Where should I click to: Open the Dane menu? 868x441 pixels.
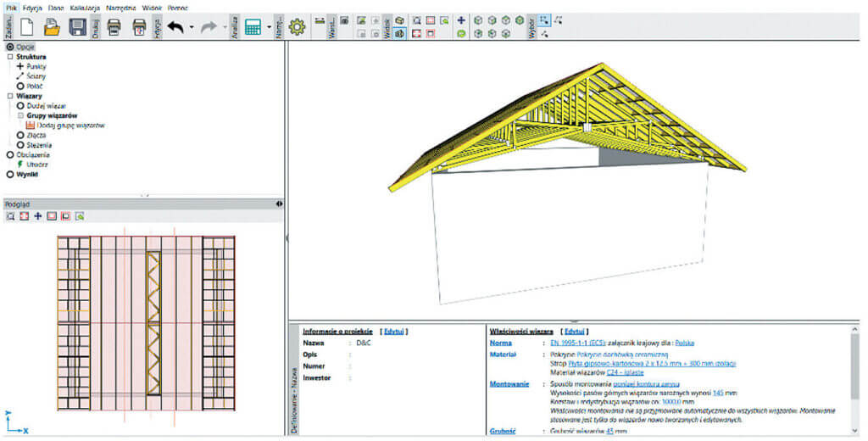click(56, 8)
